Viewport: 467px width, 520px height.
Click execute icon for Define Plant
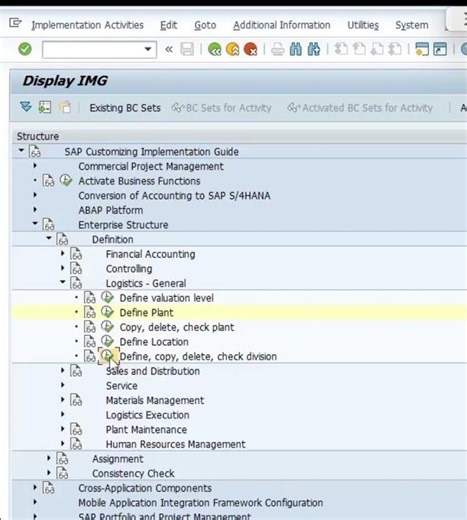click(107, 312)
